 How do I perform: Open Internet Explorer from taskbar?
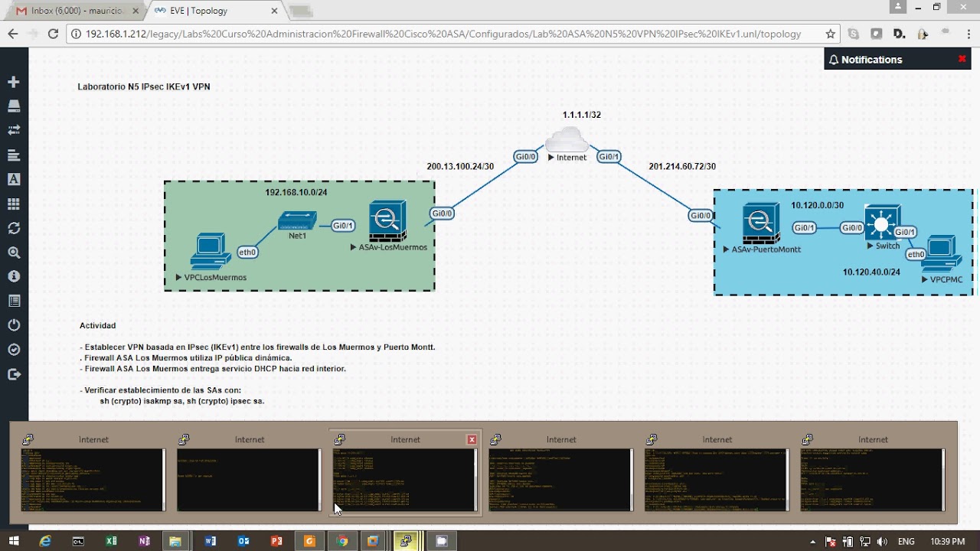pos(45,541)
